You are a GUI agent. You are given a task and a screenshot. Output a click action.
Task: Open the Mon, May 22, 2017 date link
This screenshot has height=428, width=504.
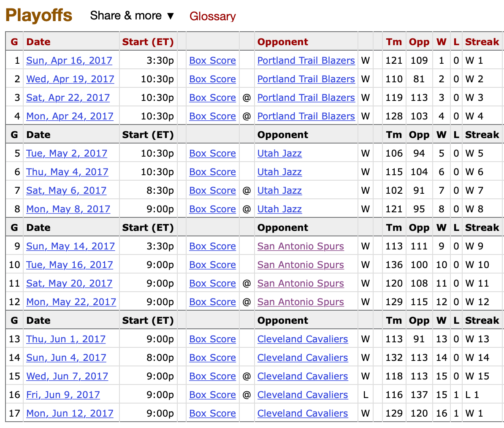click(71, 302)
